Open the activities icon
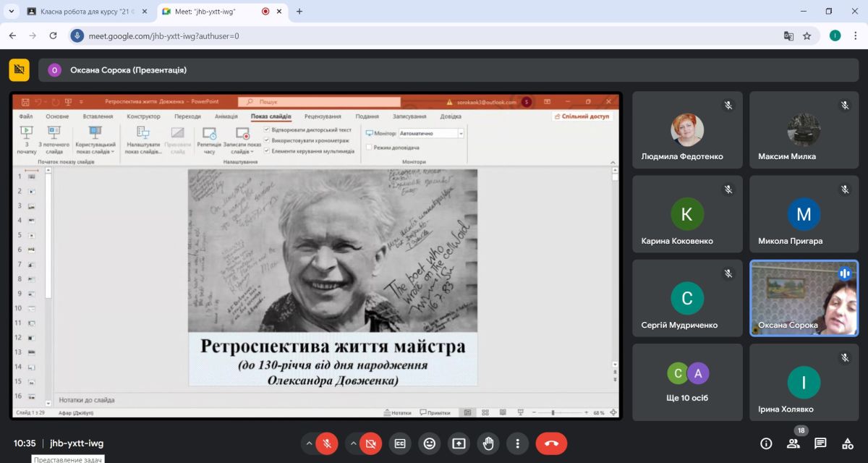Viewport: 868px width, 463px height. pyautogui.click(x=847, y=443)
